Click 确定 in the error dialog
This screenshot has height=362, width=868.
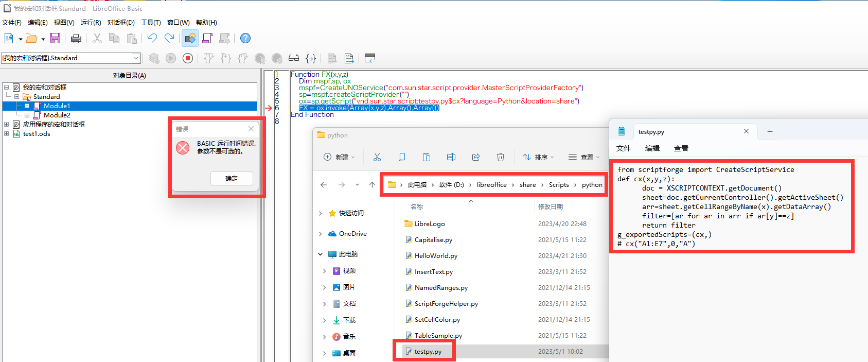[x=232, y=178]
